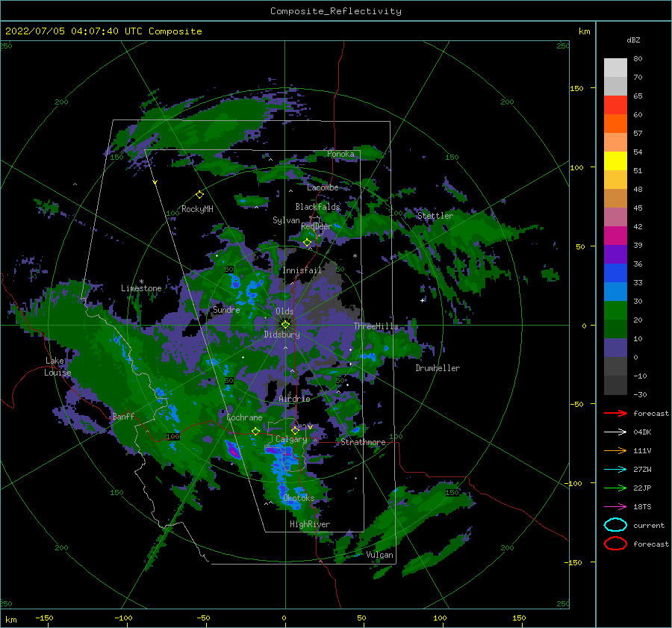This screenshot has height=628, width=672.
Task: Click the yellow diamond marker below Cochrane
Action: (255, 432)
